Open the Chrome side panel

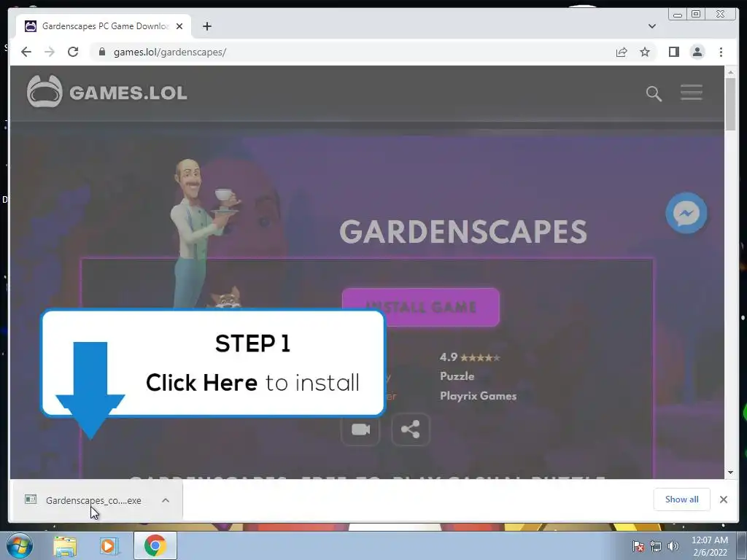click(x=673, y=52)
